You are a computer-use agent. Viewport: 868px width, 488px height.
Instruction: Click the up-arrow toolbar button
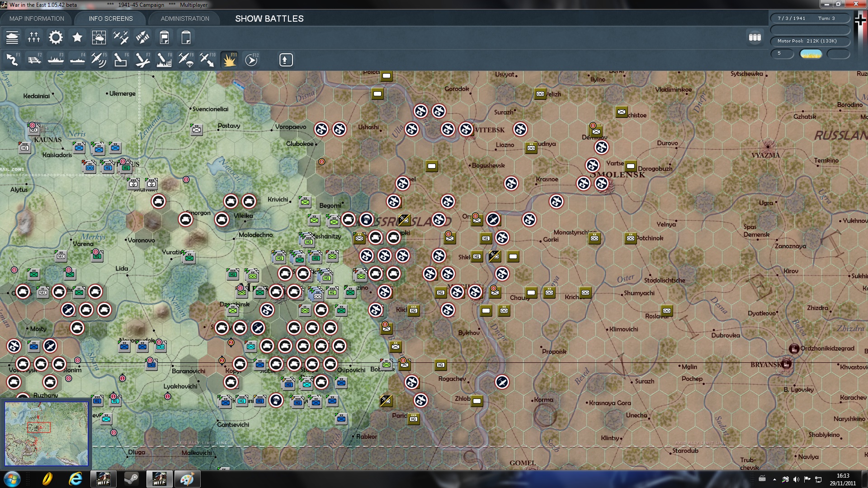tap(286, 60)
